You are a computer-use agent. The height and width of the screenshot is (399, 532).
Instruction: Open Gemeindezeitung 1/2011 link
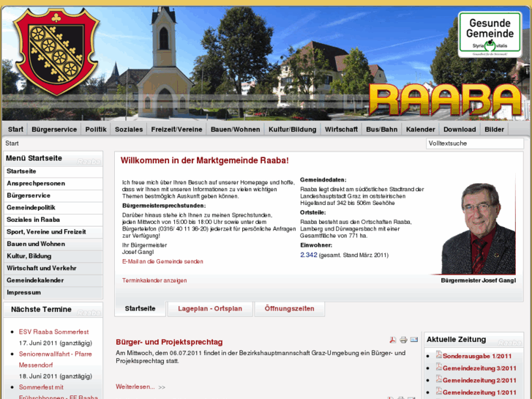pyautogui.click(x=479, y=392)
